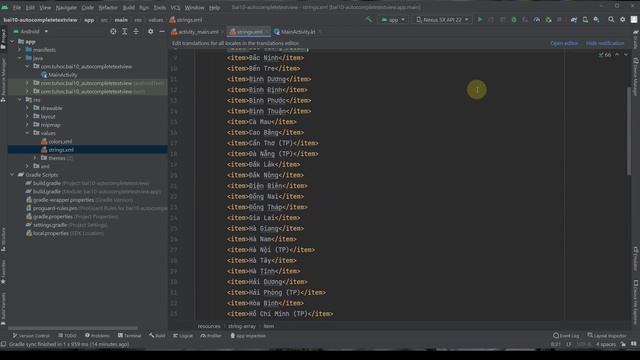Screen dimensions: 640x360
Task: Open the Project vertical side tab
Action: point(3,39)
